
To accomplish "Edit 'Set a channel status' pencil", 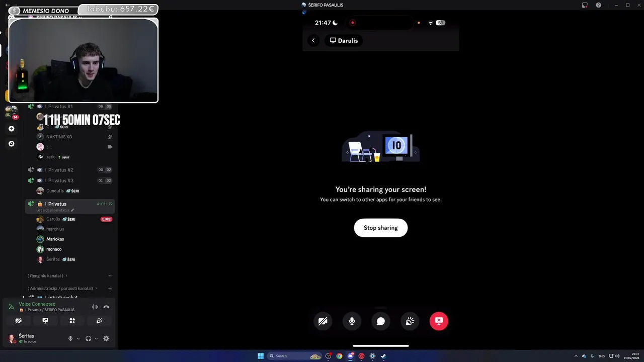I will pyautogui.click(x=72, y=210).
